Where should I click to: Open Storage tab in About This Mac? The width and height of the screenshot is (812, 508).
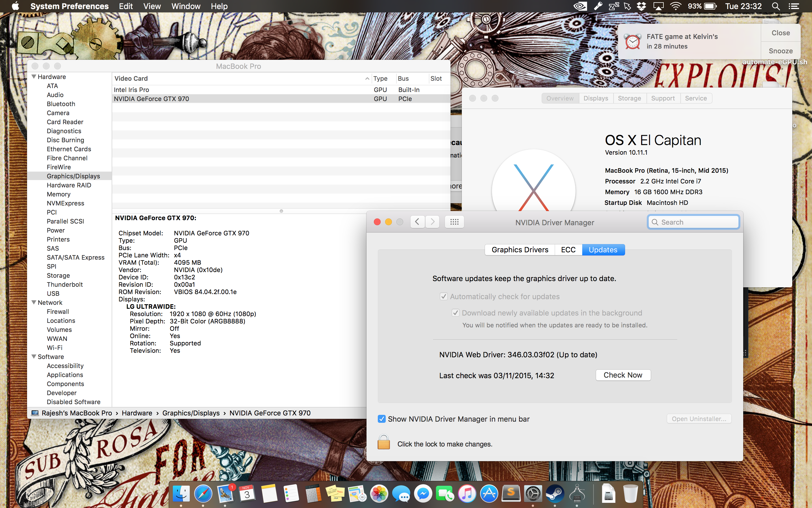[x=630, y=98]
